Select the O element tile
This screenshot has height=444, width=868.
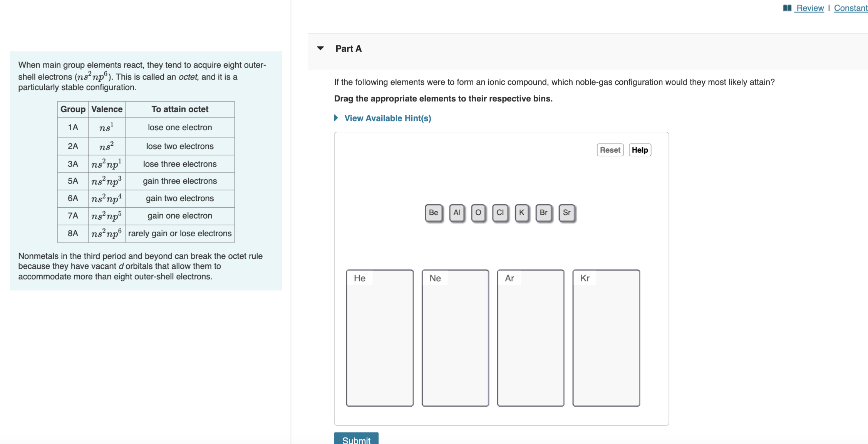point(478,213)
